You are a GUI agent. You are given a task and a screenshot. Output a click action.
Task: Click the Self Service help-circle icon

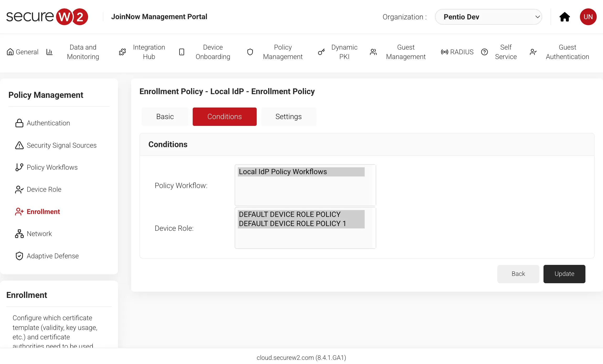pos(484,52)
